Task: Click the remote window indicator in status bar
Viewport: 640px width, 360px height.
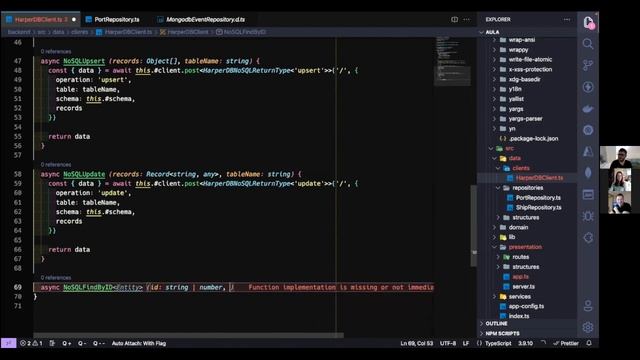Action: (x=9, y=343)
